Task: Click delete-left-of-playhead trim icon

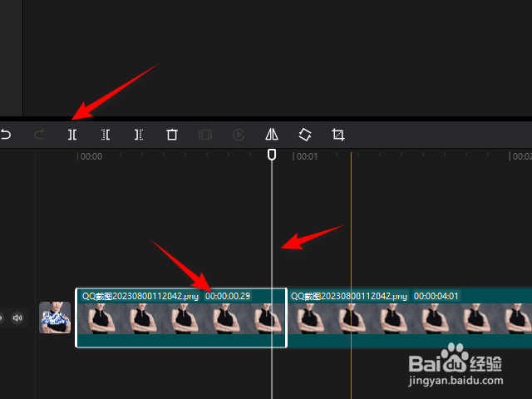Action: [x=106, y=135]
